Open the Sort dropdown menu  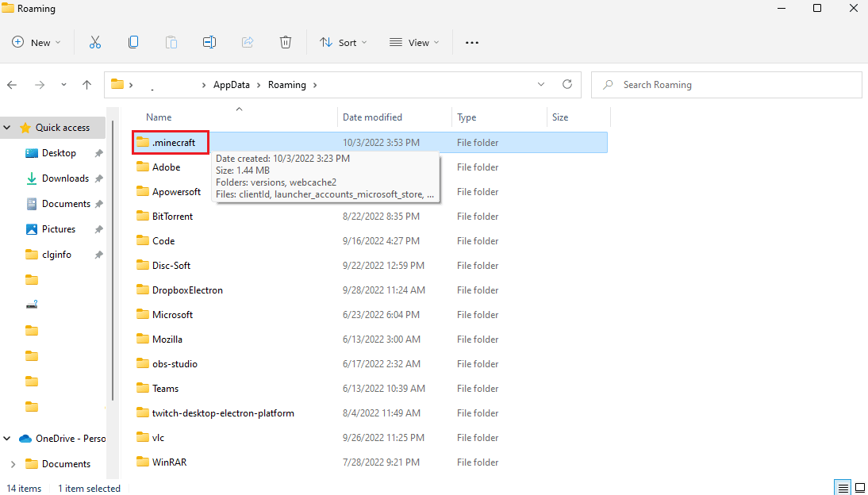[343, 42]
